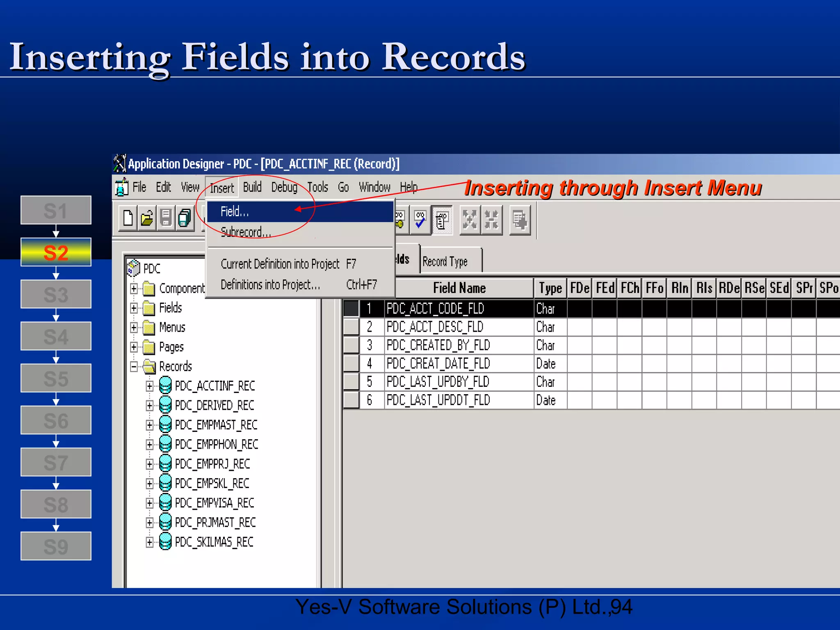Click the PDC_SKILMAS_REC record icon
840x630 pixels.
click(x=165, y=541)
